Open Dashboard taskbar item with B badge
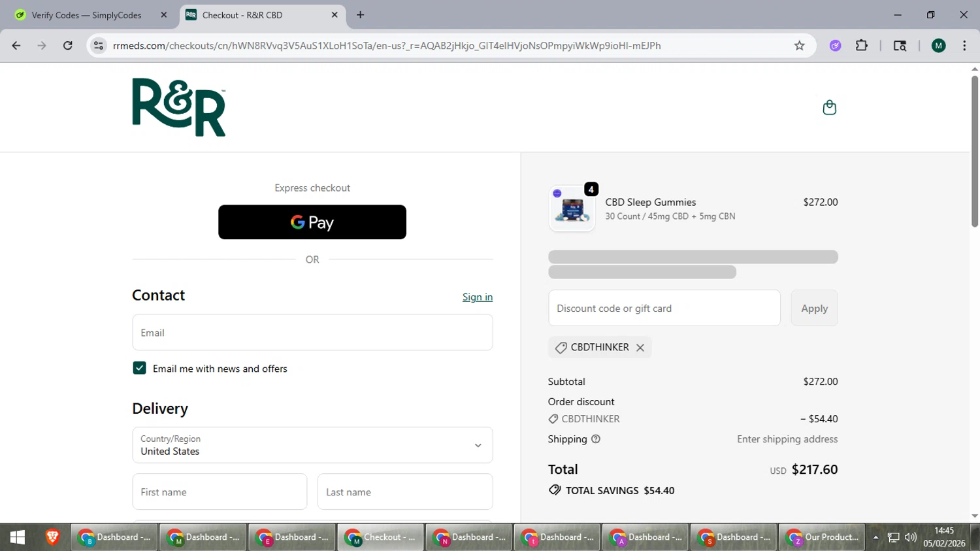The height and width of the screenshot is (551, 980). (114, 537)
